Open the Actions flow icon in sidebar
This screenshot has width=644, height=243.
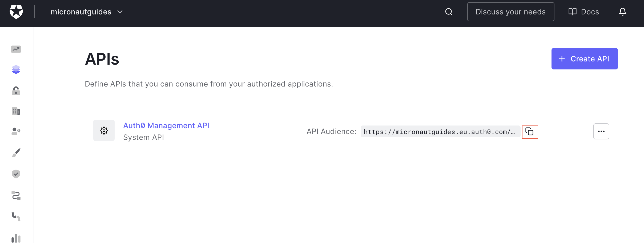pyautogui.click(x=16, y=195)
